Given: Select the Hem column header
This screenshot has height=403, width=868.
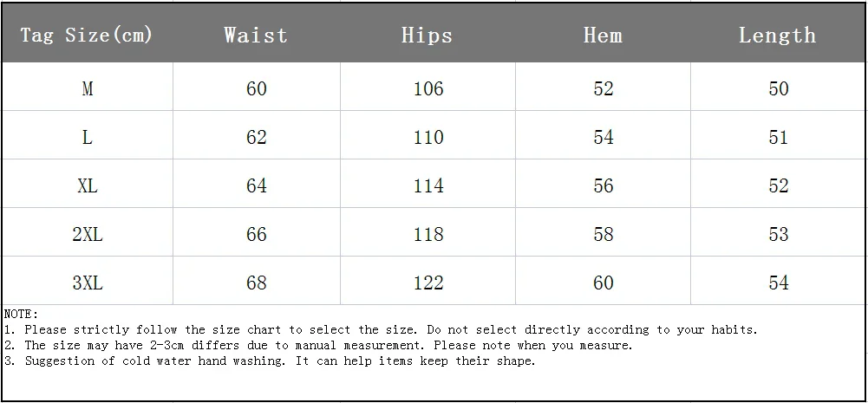Looking at the screenshot, I should [603, 36].
